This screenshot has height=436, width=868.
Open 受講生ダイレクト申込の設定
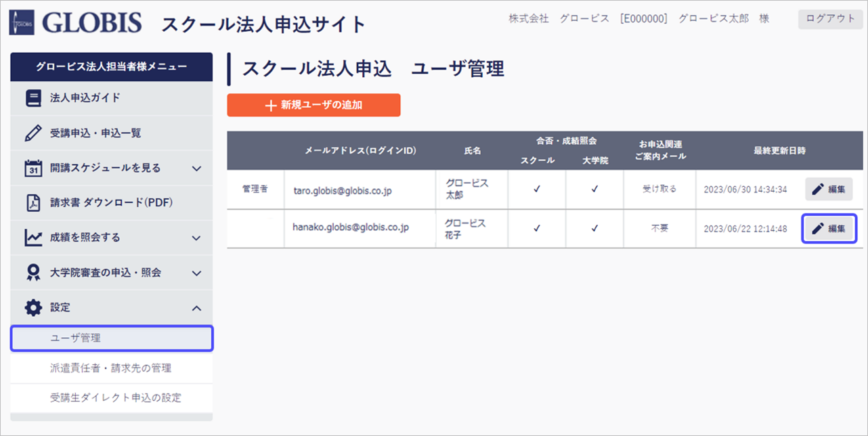point(112,397)
